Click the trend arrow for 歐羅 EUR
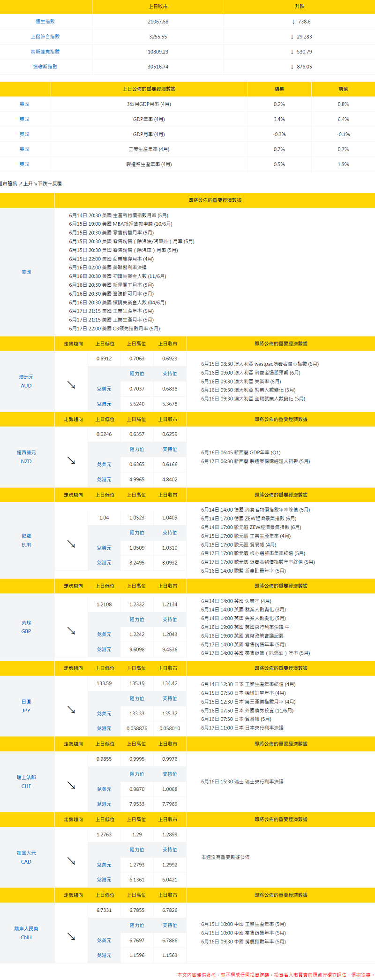 (x=71, y=544)
